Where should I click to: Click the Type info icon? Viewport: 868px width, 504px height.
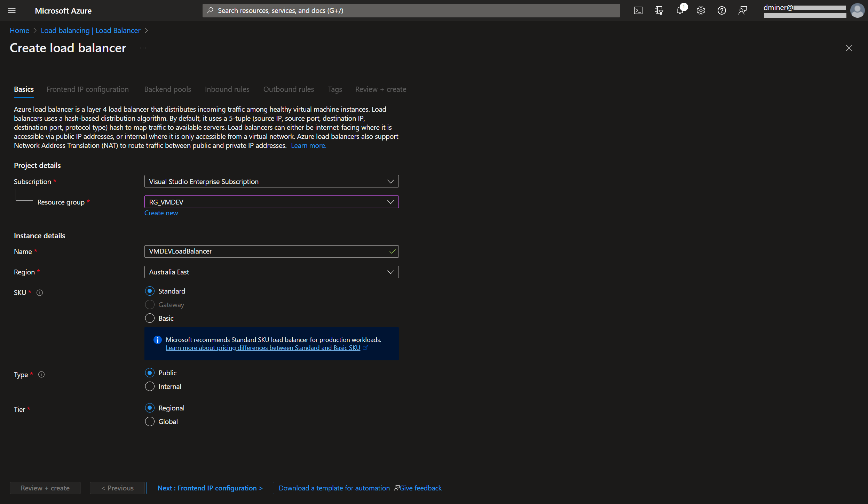coord(41,375)
